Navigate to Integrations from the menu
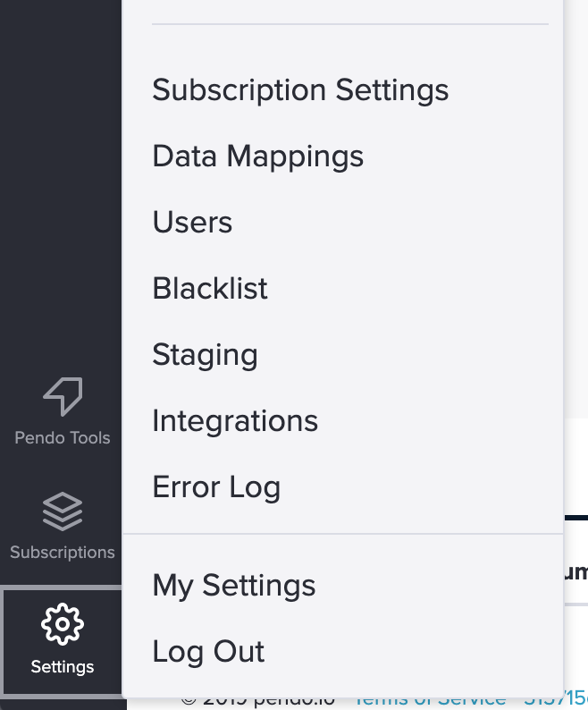Screen dimensions: 588x710 click(235, 420)
